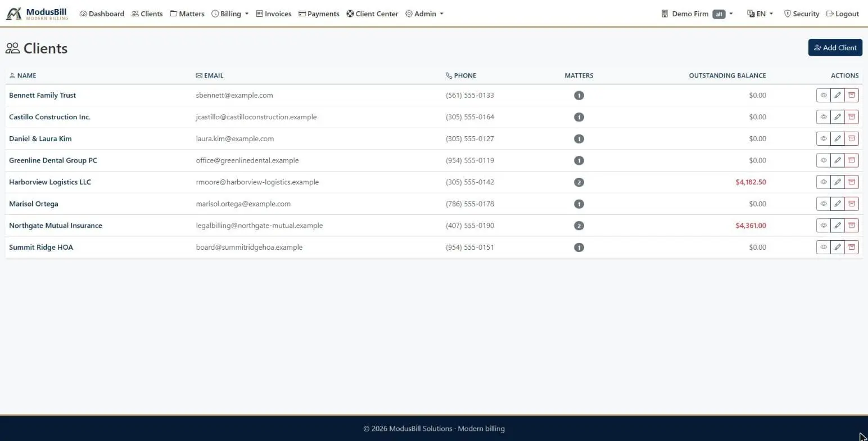Navigate to the Invoices page
Image resolution: width=868 pixels, height=441 pixels.
coord(274,13)
